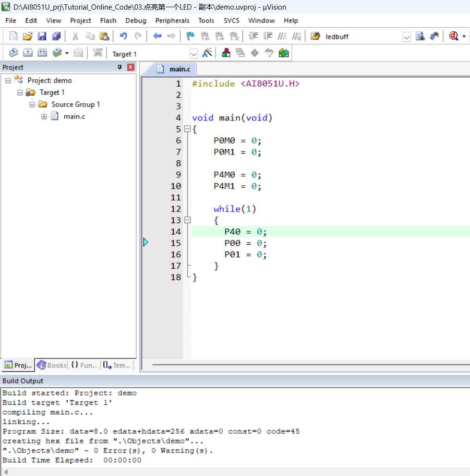This screenshot has width=470, height=476.
Task: Paste from clipboard toolbar icon
Action: point(104,36)
